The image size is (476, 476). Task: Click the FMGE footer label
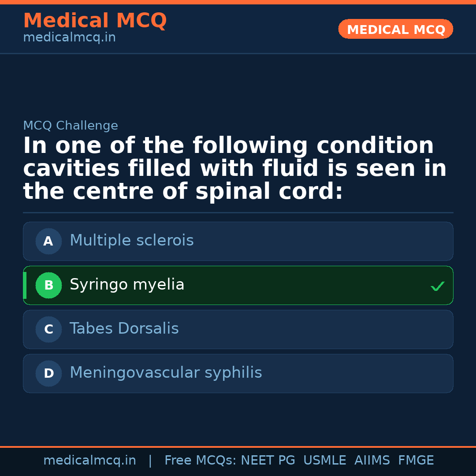tap(416, 461)
